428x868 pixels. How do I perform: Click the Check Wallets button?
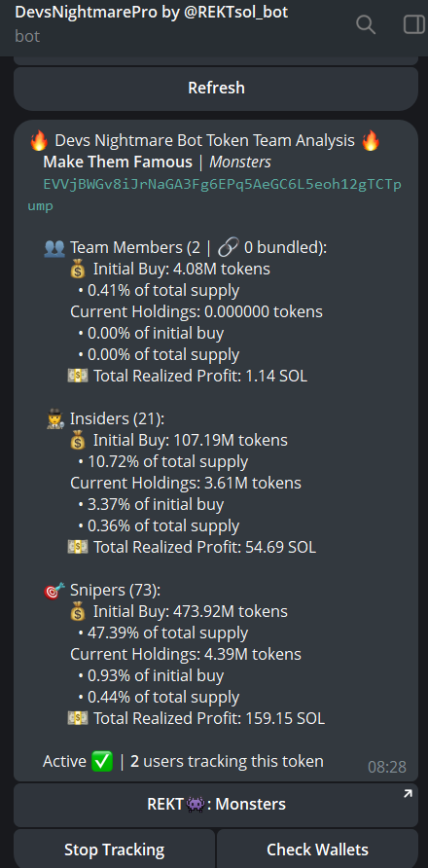[317, 850]
